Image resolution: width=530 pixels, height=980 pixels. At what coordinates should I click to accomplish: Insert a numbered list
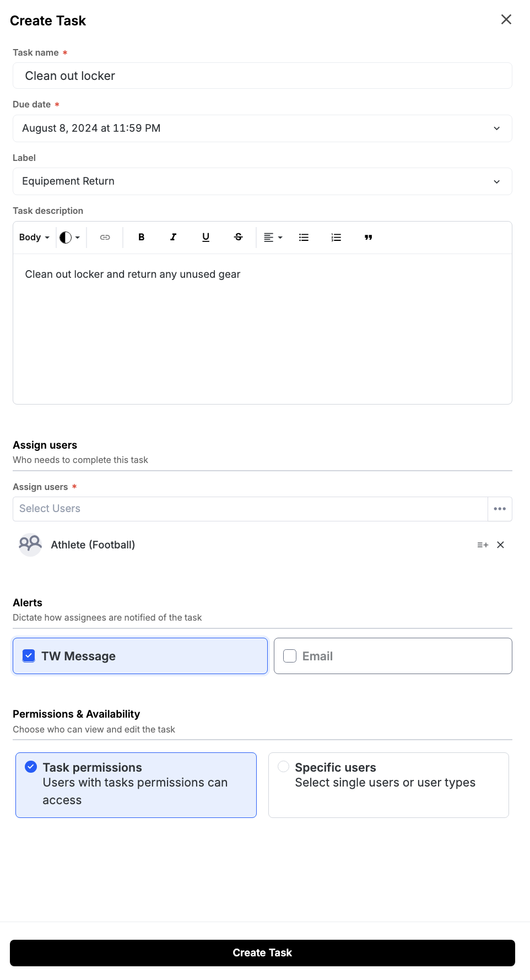tap(336, 238)
